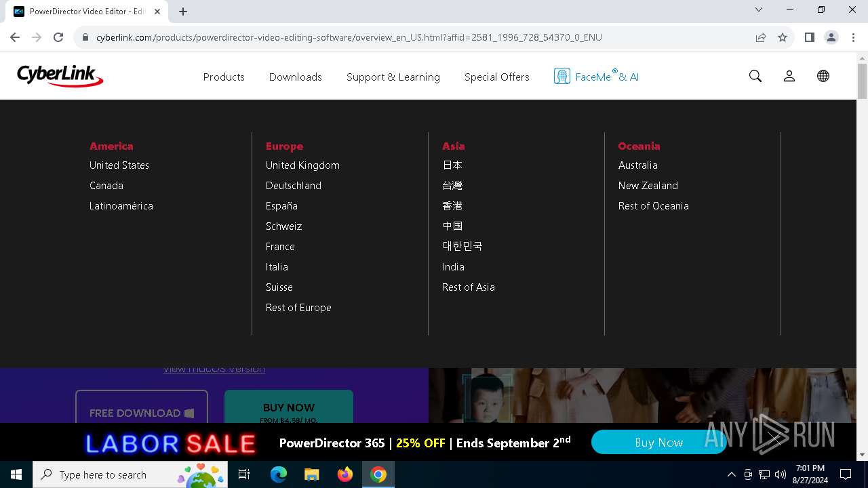Select Rest of Oceania region
Viewport: 868px width, 488px height.
click(654, 206)
